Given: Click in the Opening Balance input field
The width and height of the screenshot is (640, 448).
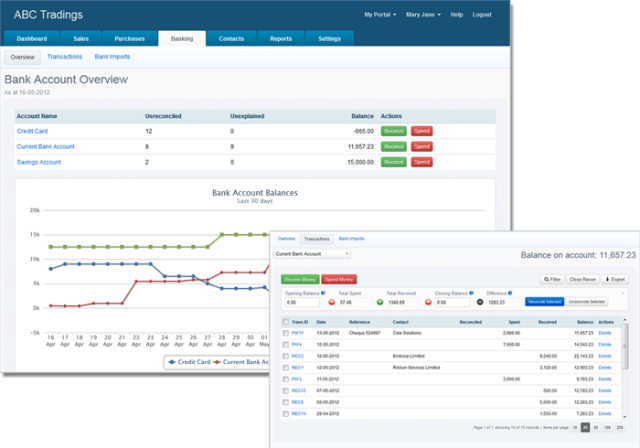Looking at the screenshot, I should pyautogui.click(x=302, y=302).
